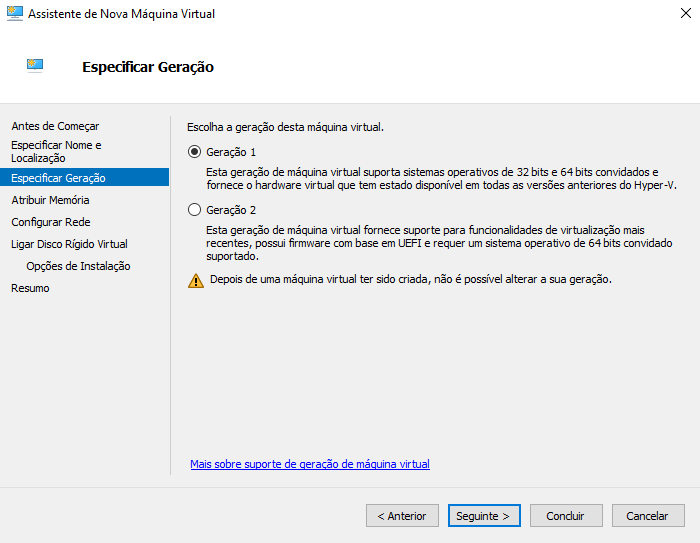This screenshot has width=700, height=543.
Task: Click the Concluir button
Action: coord(566,516)
